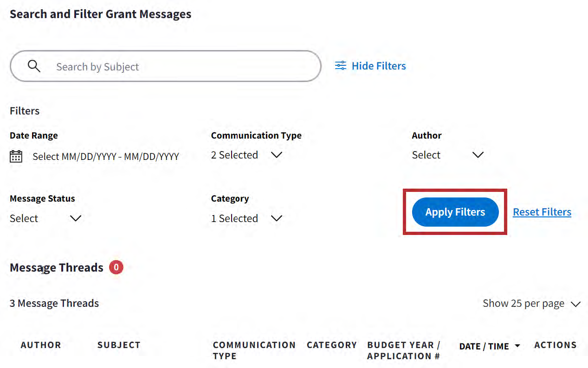Screen dimensions: 588x368
Task: Click the Reset Filters link
Action: (542, 212)
